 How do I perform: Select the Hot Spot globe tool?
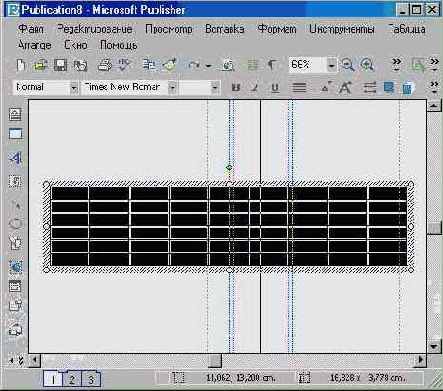coord(15,267)
